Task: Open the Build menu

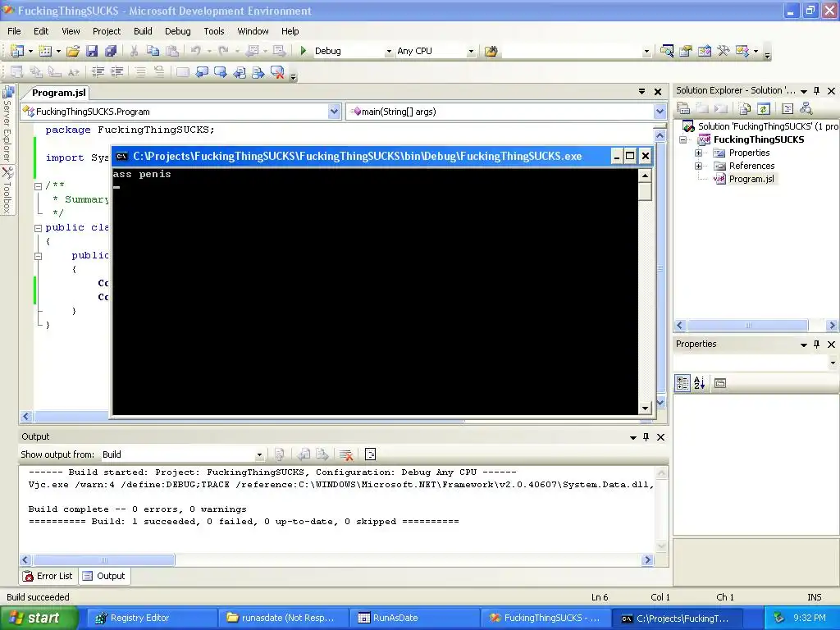Action: [143, 31]
